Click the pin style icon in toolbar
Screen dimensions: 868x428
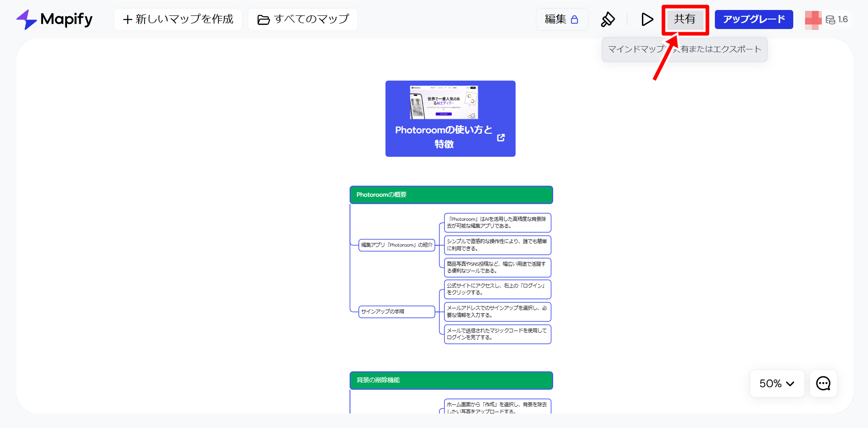[x=608, y=19]
